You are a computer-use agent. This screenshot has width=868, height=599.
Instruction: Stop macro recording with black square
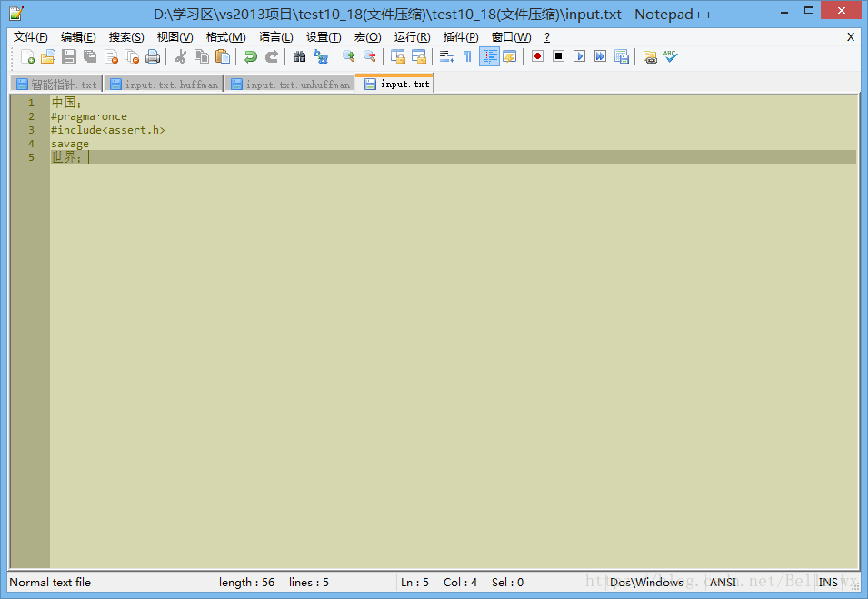click(x=558, y=56)
